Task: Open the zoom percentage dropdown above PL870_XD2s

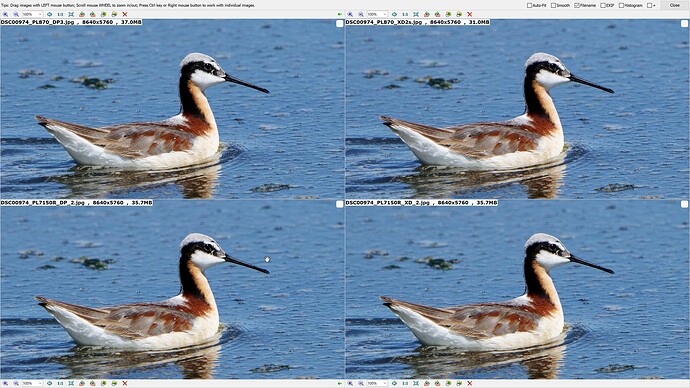Action: point(377,15)
